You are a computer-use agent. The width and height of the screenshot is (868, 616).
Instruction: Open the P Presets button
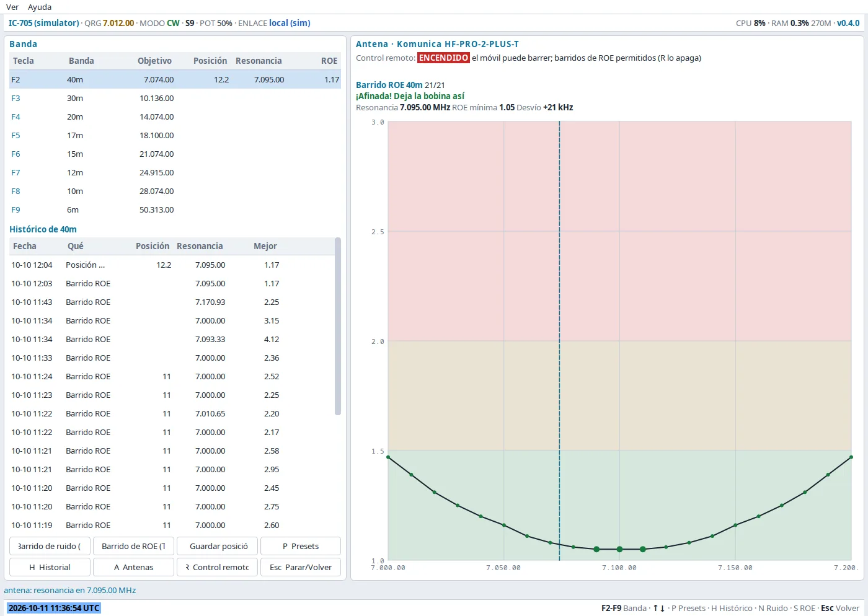[x=301, y=546]
